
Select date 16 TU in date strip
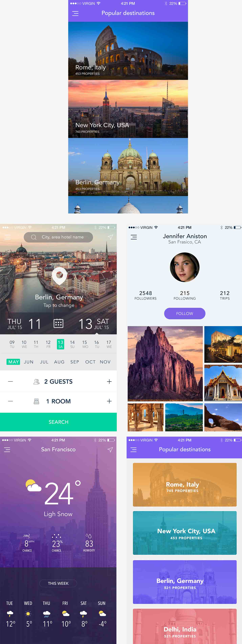[x=97, y=344]
